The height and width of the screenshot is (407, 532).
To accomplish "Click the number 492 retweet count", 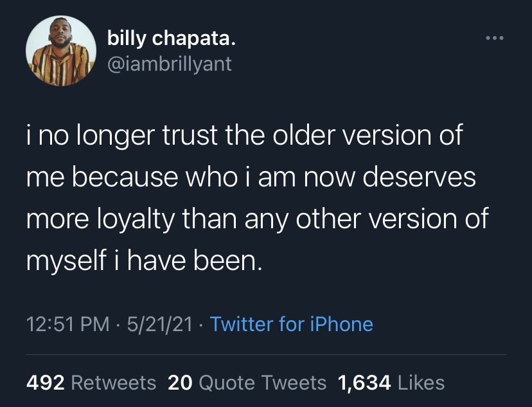I will tap(45, 383).
